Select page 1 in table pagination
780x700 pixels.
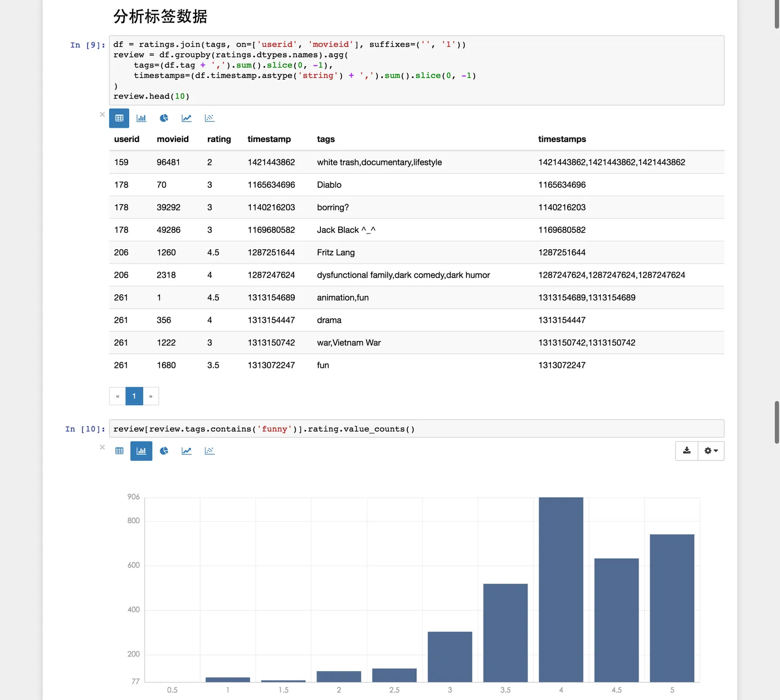(x=134, y=396)
